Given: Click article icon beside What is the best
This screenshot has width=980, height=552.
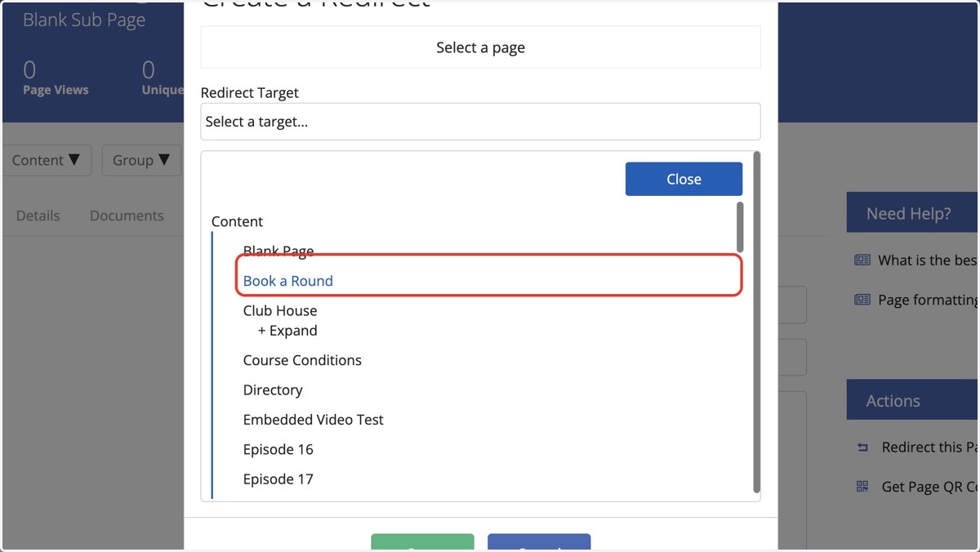Looking at the screenshot, I should [x=862, y=260].
